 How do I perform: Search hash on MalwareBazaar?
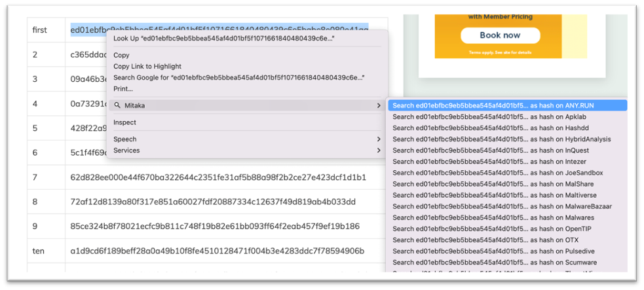point(502,206)
